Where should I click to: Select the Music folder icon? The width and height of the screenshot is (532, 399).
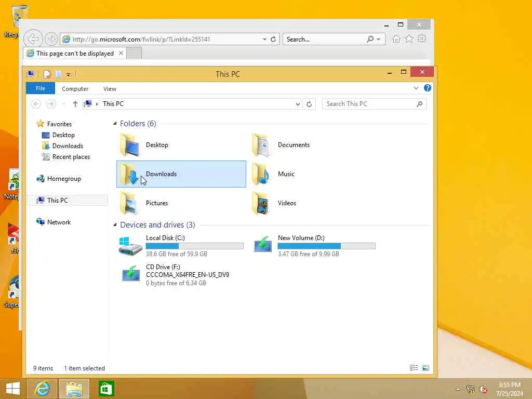(261, 174)
